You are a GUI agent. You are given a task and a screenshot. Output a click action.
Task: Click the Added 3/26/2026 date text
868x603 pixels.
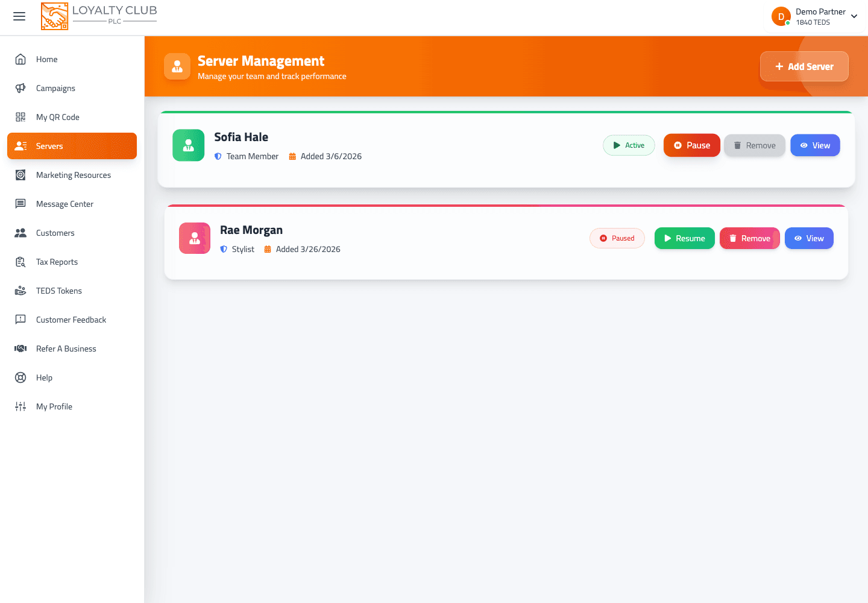(x=308, y=249)
